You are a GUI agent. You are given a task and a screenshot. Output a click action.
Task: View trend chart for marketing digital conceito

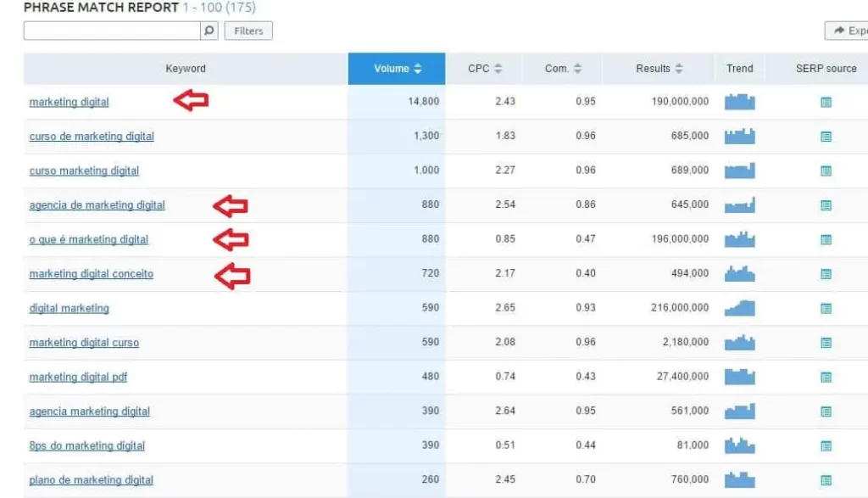[739, 273]
